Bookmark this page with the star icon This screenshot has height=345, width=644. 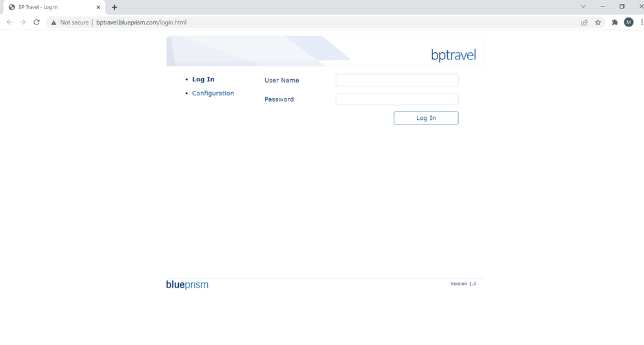pyautogui.click(x=598, y=23)
